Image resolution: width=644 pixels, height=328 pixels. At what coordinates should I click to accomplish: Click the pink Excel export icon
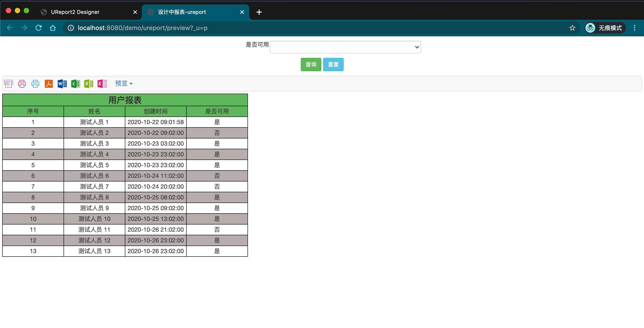[x=102, y=84]
